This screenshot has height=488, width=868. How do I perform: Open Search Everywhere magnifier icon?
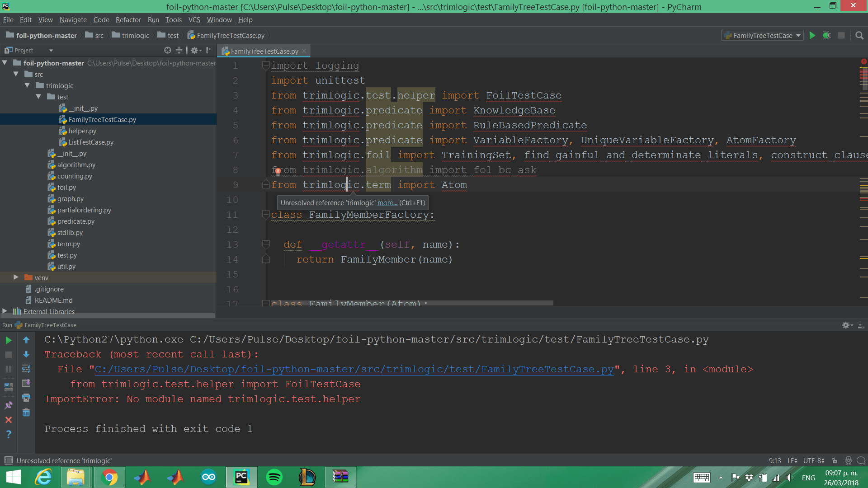[859, 35]
